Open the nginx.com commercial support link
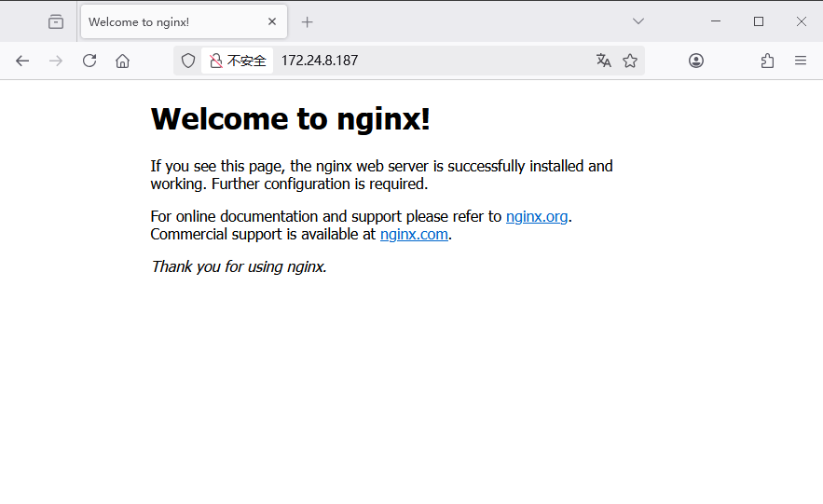The image size is (823, 504). click(x=414, y=235)
